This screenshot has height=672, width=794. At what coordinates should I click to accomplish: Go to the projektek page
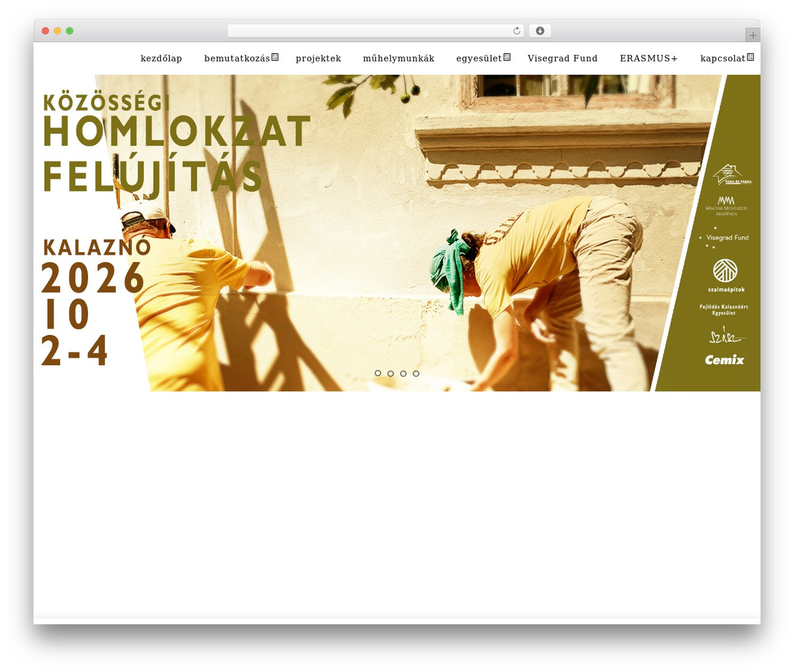pyautogui.click(x=318, y=58)
